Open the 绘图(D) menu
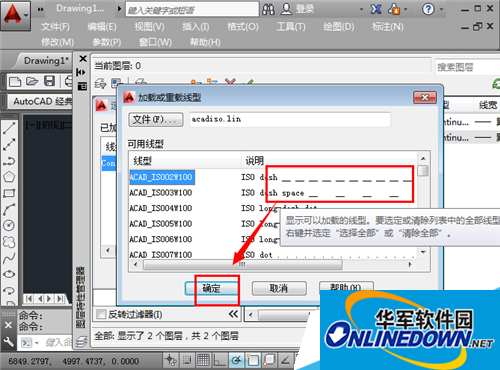This screenshot has width=500, height=370. pos(339,27)
